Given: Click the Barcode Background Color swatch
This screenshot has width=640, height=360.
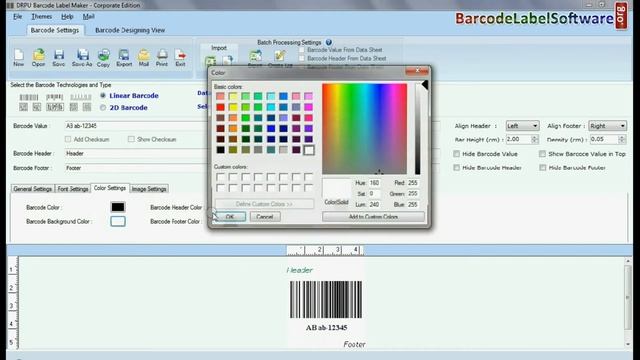Looking at the screenshot, I should tap(118, 221).
